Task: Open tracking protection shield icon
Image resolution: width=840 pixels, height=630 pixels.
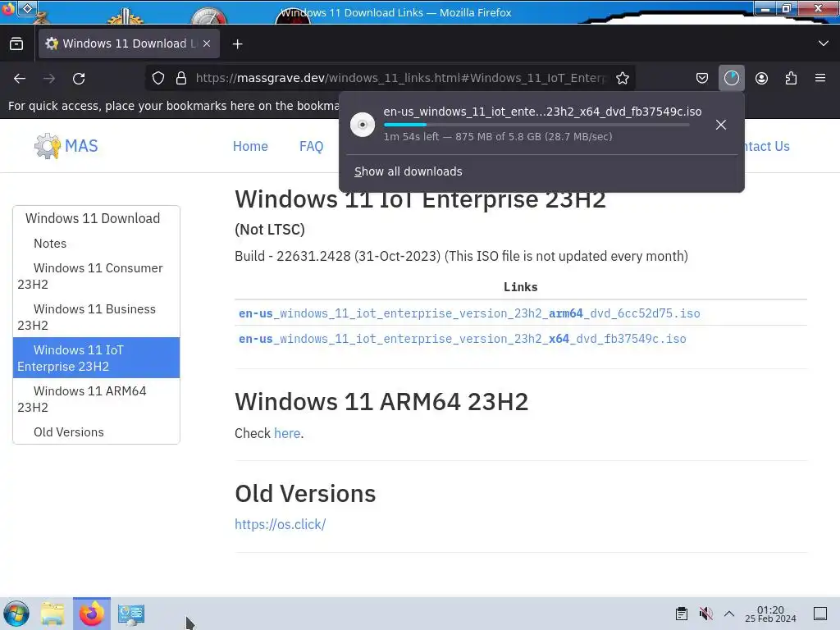Action: point(158,78)
